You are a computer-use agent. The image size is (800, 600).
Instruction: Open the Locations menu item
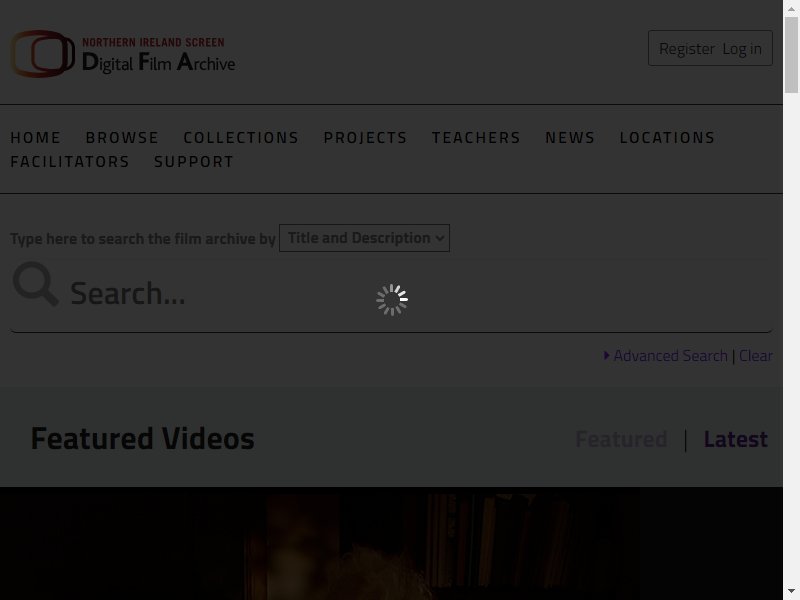click(x=668, y=137)
